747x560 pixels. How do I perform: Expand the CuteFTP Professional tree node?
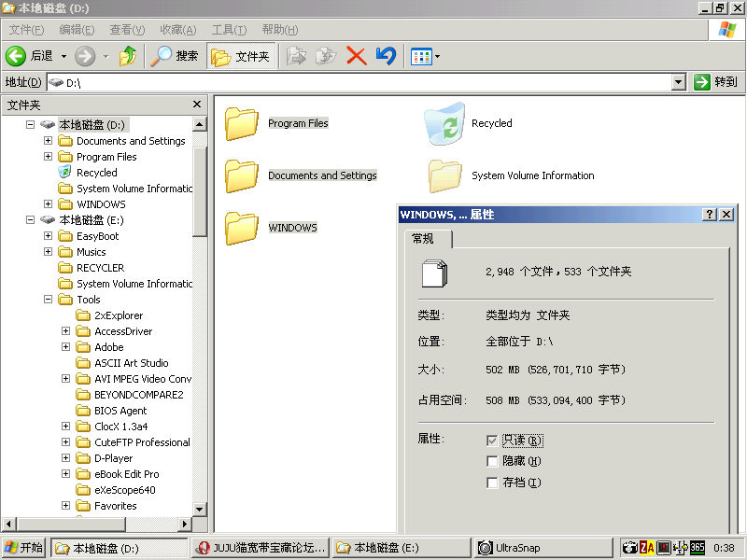pyautogui.click(x=65, y=441)
